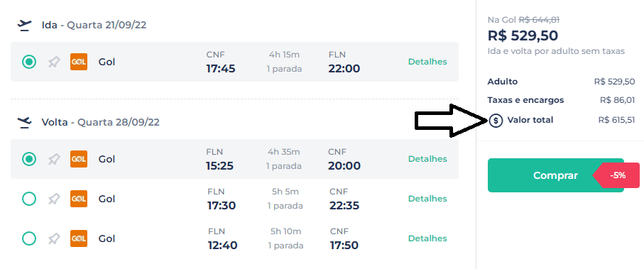Click Gol logo on 17:45 outbound flight
This screenshot has width=644, height=269.
(78, 62)
